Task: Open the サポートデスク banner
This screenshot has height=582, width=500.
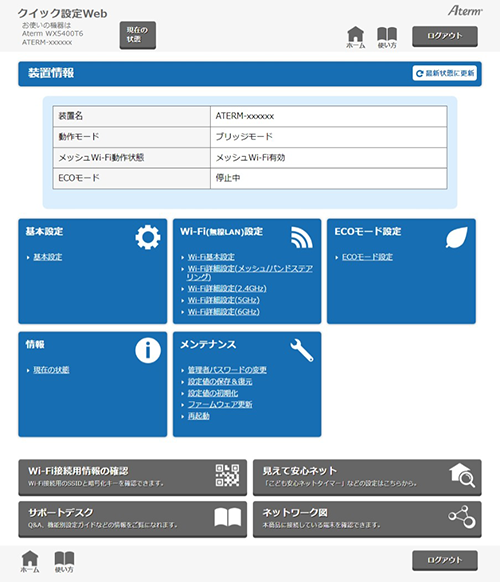Action: pos(133,519)
